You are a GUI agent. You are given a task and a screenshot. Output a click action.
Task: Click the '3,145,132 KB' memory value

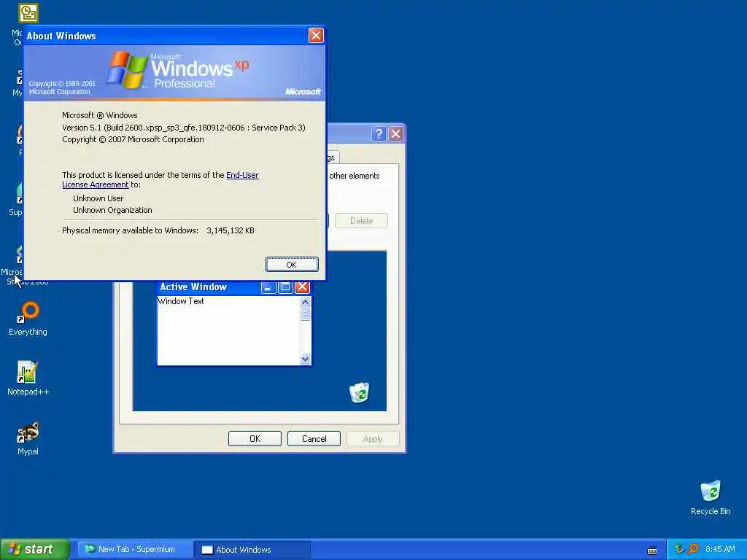[x=231, y=230]
